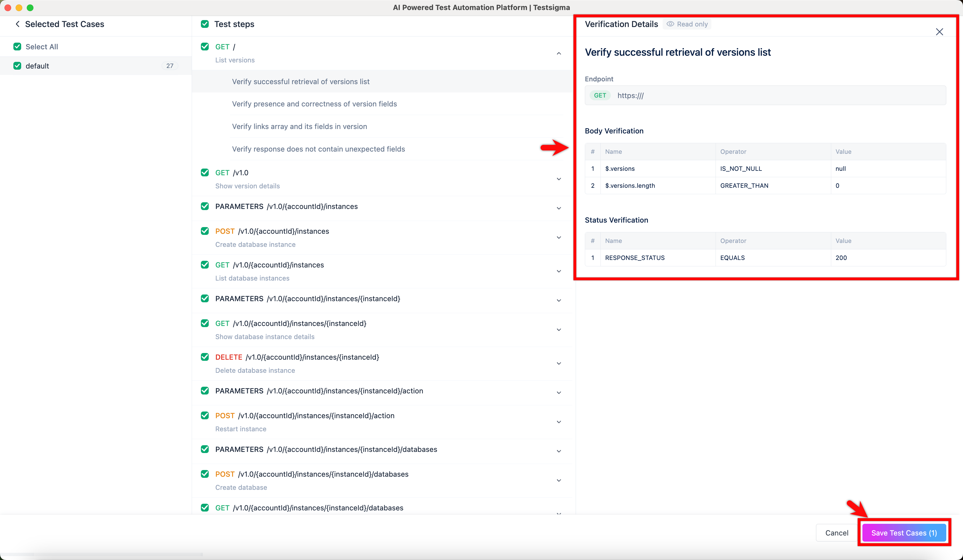Image resolution: width=963 pixels, height=560 pixels.
Task: Click the yellow minimize window button
Action: (19, 8)
